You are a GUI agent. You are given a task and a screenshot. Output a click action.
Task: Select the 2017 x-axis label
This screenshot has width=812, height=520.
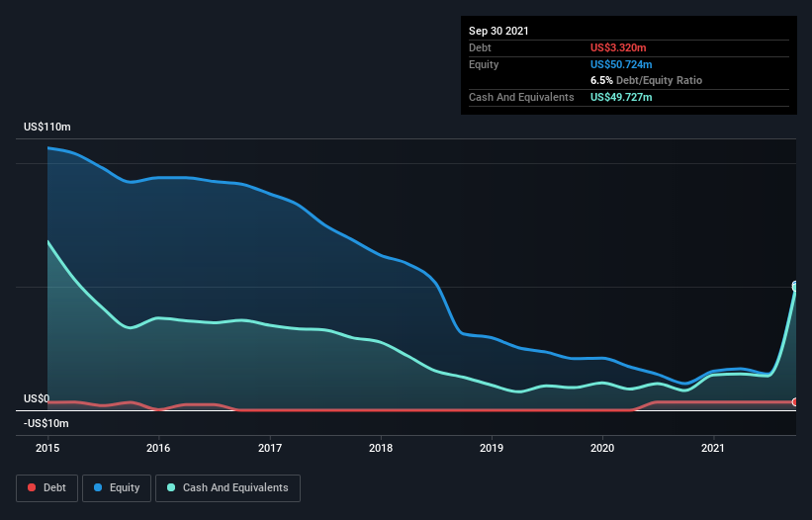coord(270,448)
